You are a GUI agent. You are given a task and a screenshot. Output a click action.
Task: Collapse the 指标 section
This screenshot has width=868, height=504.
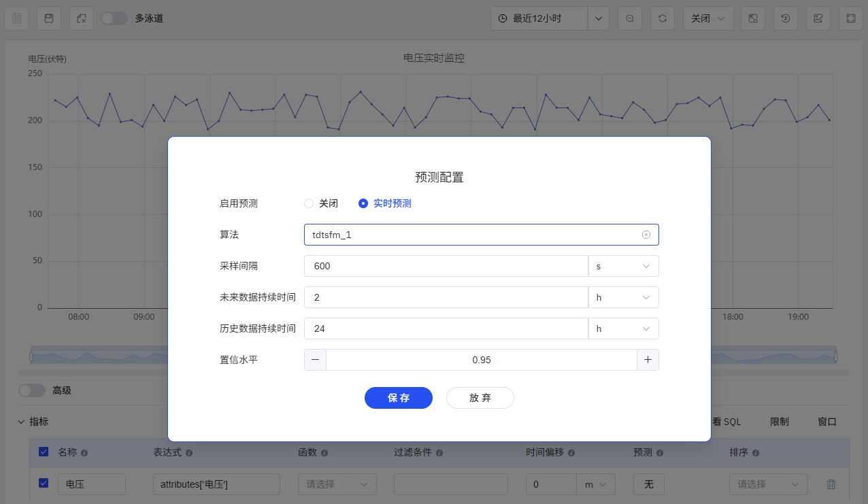click(x=21, y=422)
